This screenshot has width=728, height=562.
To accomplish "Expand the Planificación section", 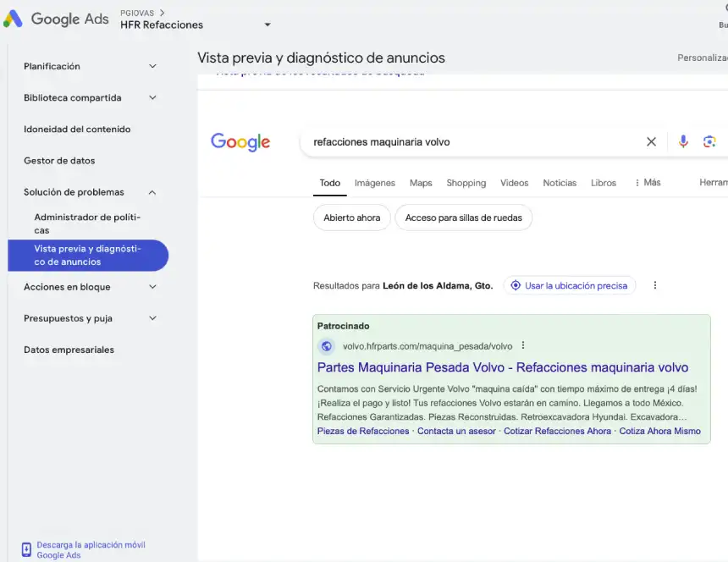I will point(152,66).
